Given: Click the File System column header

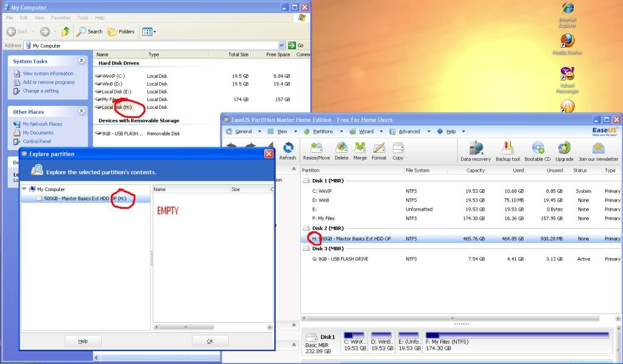Looking at the screenshot, I should pyautogui.click(x=418, y=170).
